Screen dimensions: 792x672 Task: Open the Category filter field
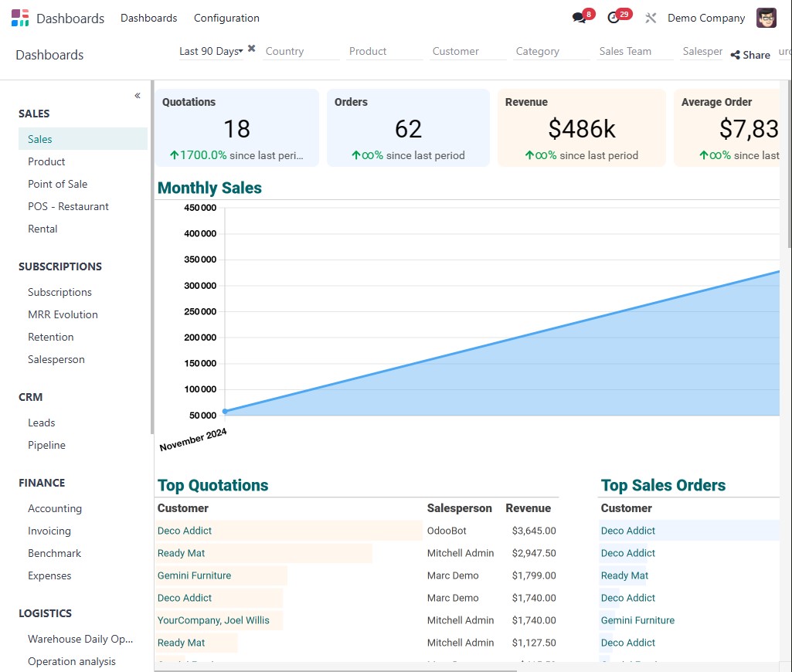pos(551,52)
